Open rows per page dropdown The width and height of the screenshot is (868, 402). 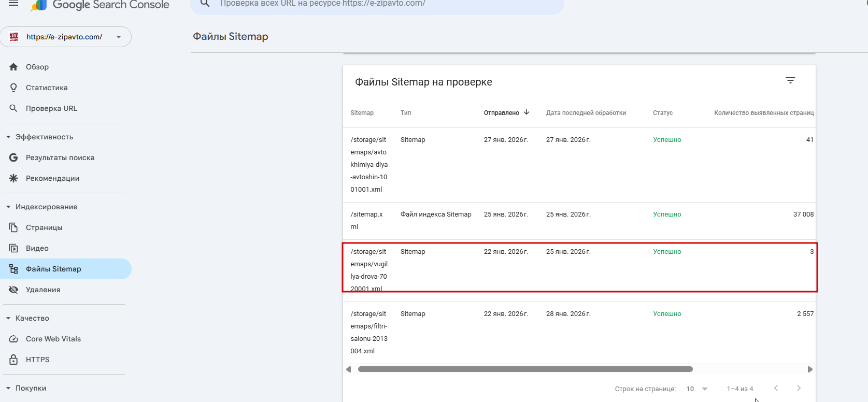click(697, 389)
